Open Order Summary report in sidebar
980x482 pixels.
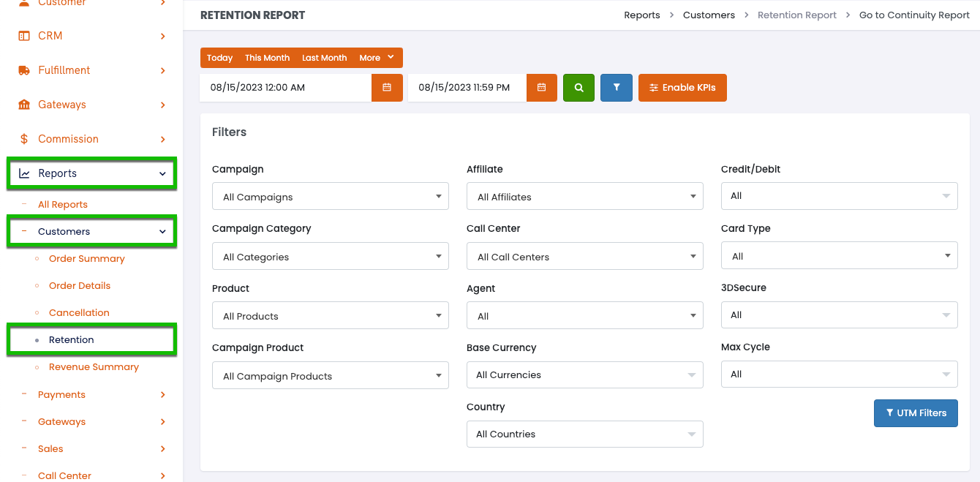pyautogui.click(x=86, y=259)
